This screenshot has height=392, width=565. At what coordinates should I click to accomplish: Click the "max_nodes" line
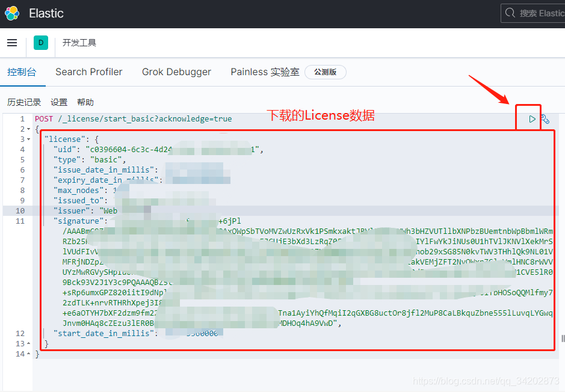[x=85, y=190]
